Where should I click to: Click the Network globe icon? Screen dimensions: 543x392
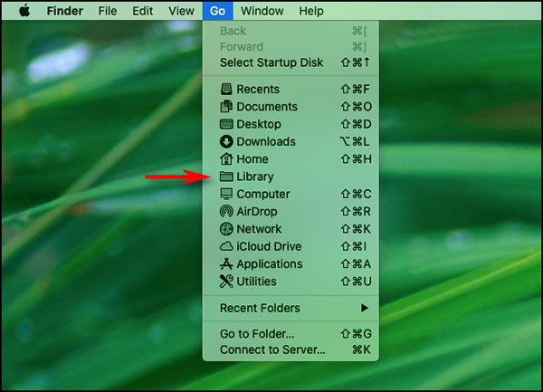tap(226, 229)
